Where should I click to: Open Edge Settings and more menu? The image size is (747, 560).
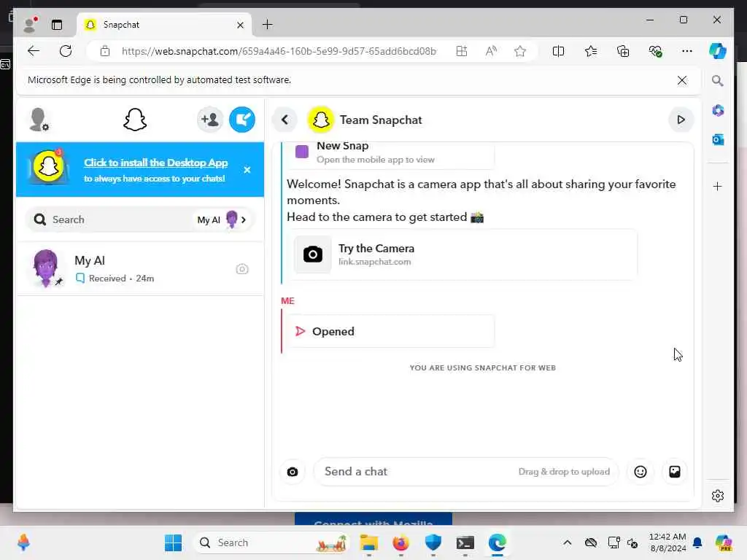tap(686, 51)
